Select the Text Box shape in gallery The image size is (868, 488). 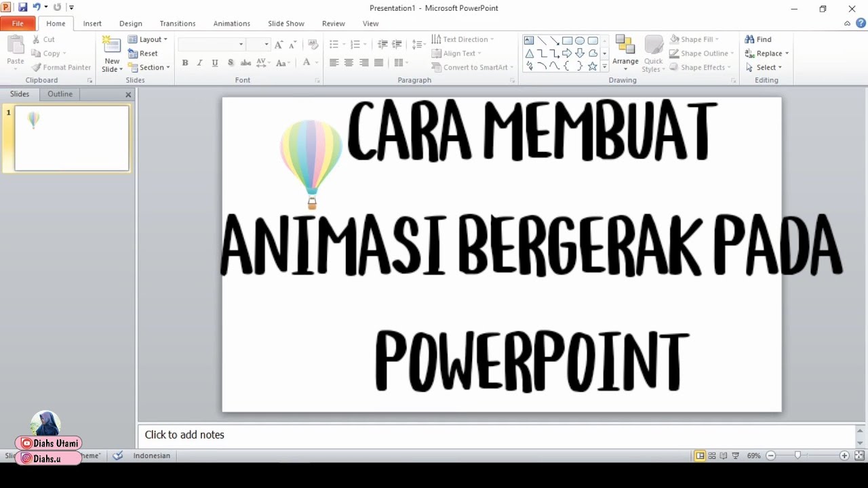pos(529,41)
